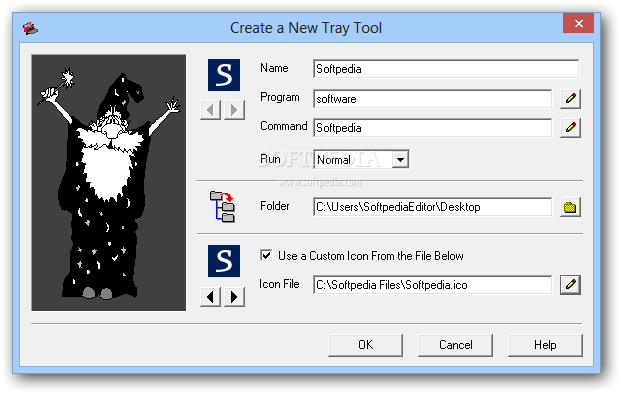Click the Folder path field
Image resolution: width=621 pixels, height=394 pixels.
pyautogui.click(x=432, y=207)
